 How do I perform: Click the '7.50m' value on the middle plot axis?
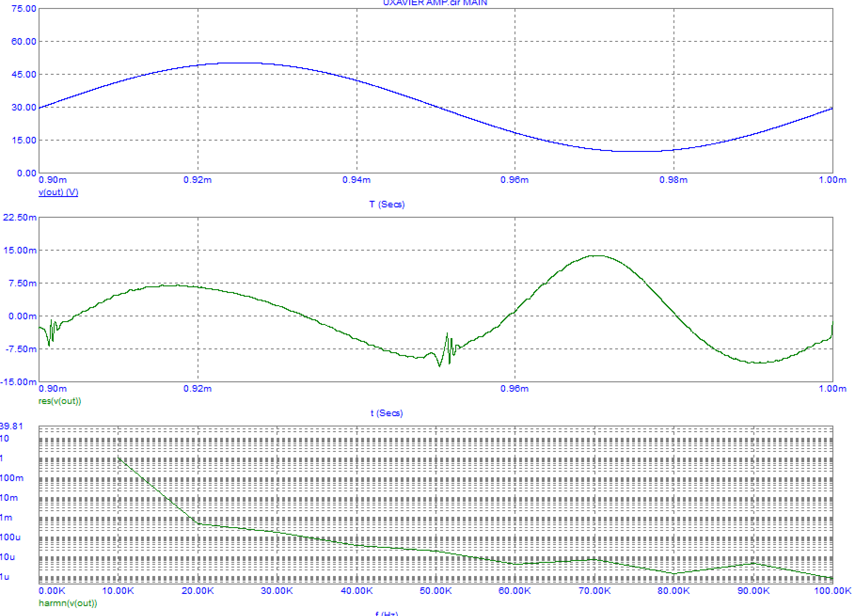[23, 283]
